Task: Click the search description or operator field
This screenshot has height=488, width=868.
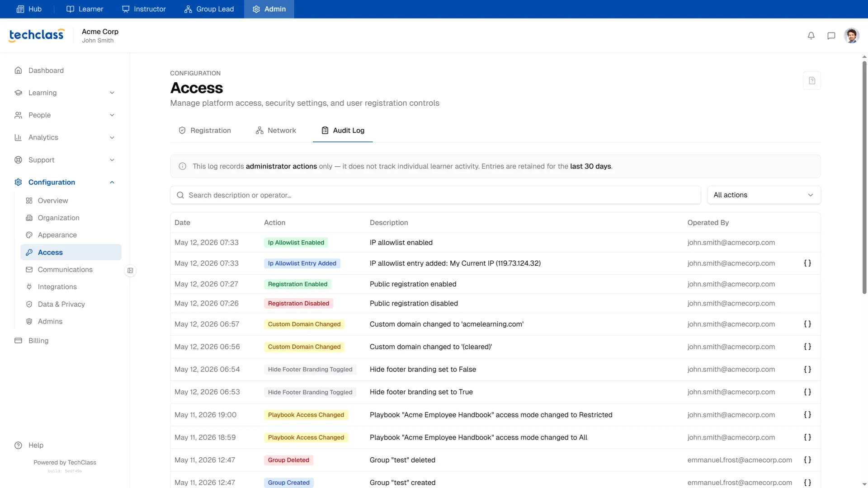Action: coord(435,195)
